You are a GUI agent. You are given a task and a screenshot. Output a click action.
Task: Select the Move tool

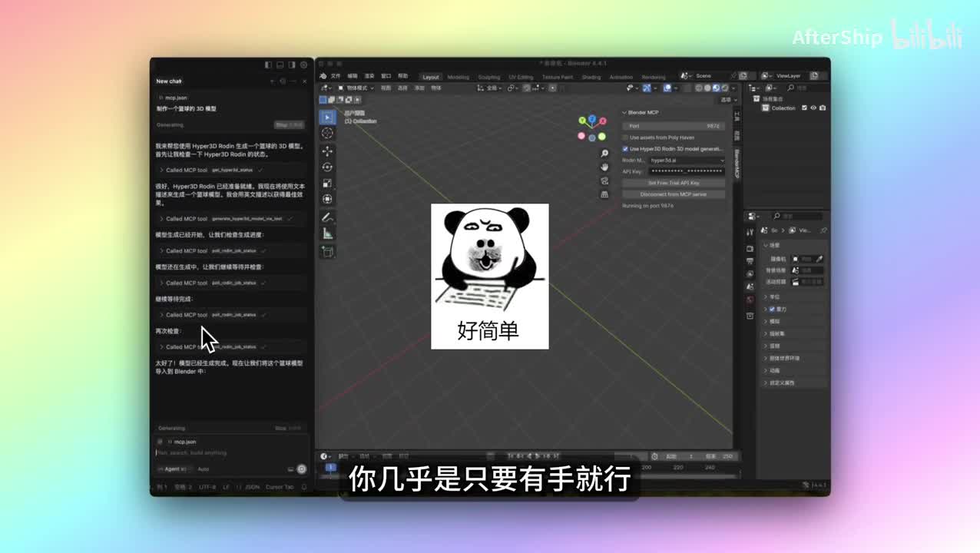click(328, 151)
